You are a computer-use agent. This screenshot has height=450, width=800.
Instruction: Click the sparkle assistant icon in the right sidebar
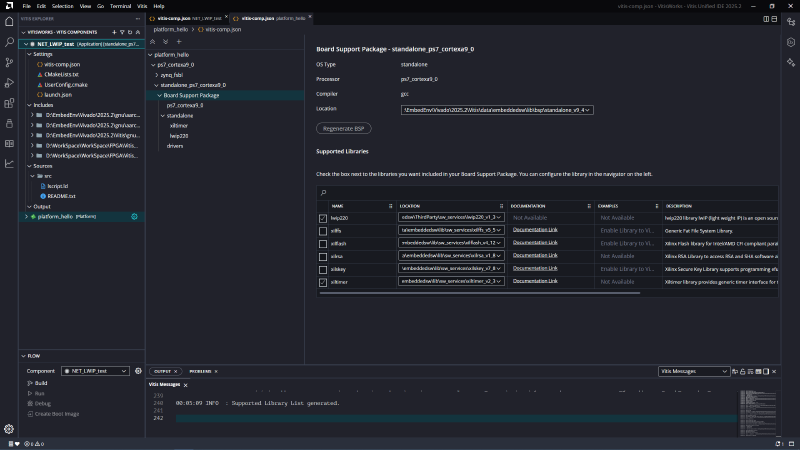[791, 62]
